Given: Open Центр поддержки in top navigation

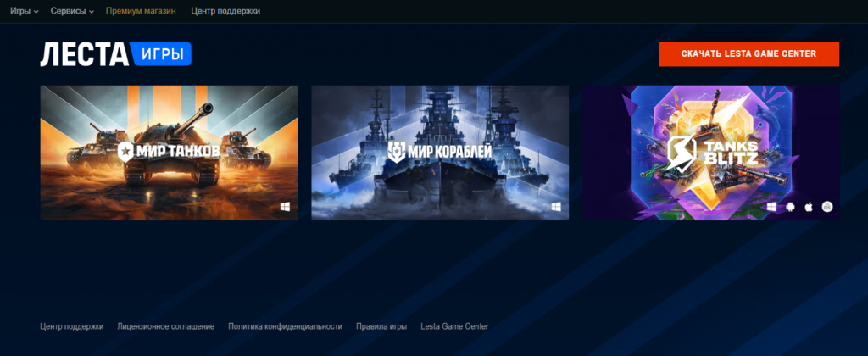Looking at the screenshot, I should [225, 11].
